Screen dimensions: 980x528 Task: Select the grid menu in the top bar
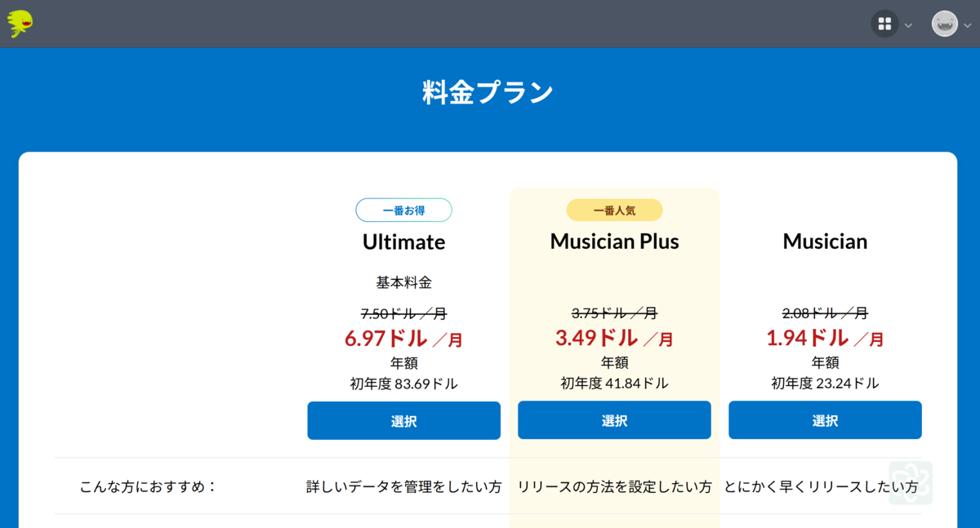click(x=884, y=24)
